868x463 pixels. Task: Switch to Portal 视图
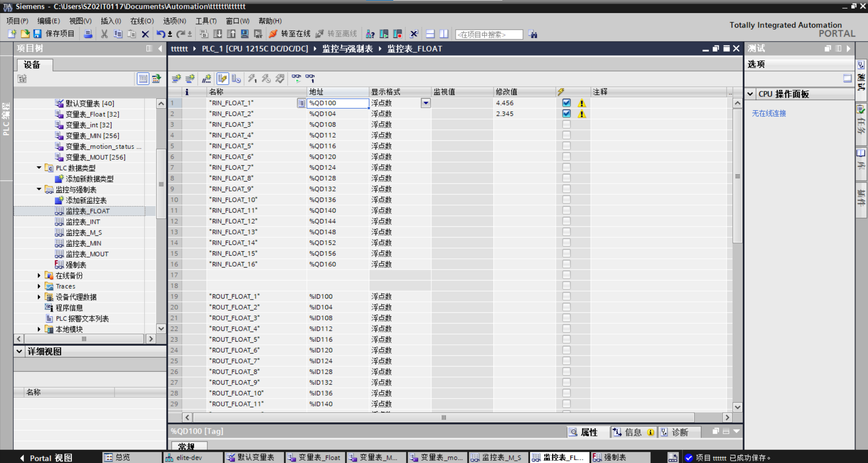pyautogui.click(x=46, y=458)
